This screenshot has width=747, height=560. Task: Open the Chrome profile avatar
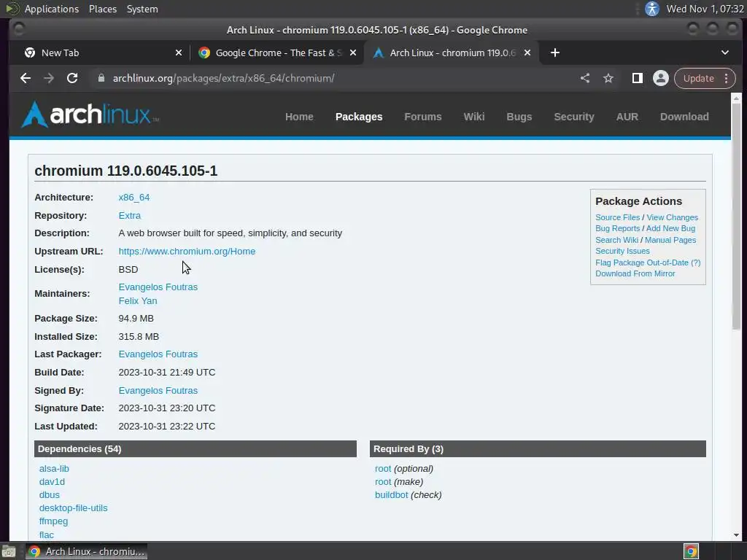[x=661, y=78]
